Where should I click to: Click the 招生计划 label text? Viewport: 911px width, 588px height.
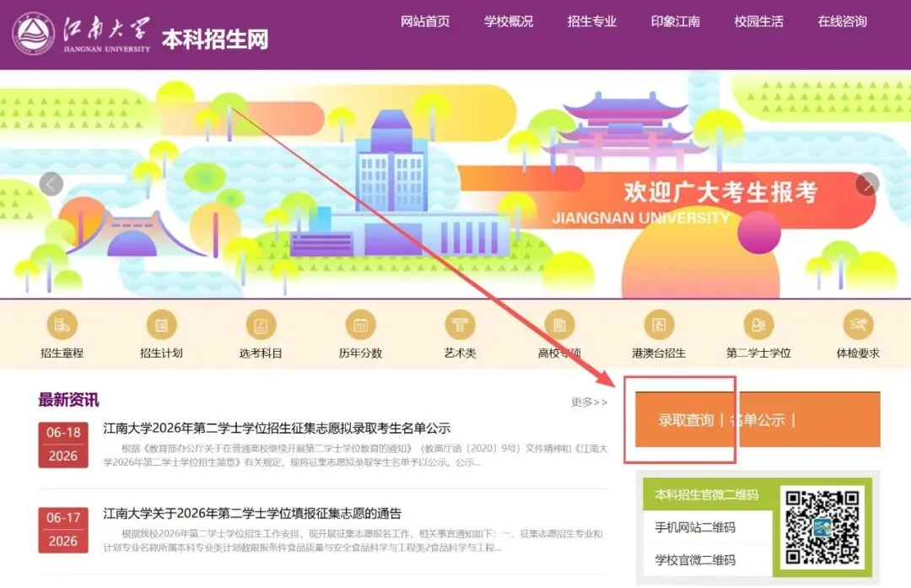coord(161,353)
